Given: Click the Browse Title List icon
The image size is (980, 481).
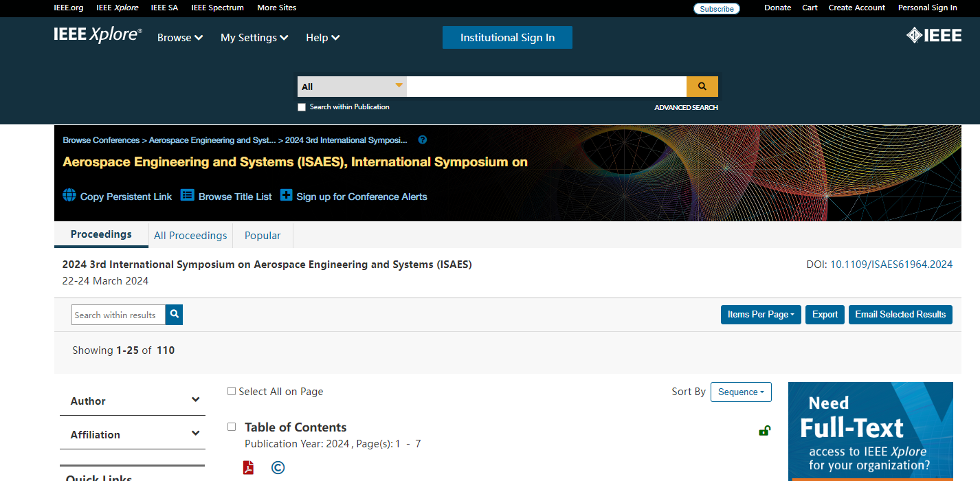Looking at the screenshot, I should coord(188,195).
